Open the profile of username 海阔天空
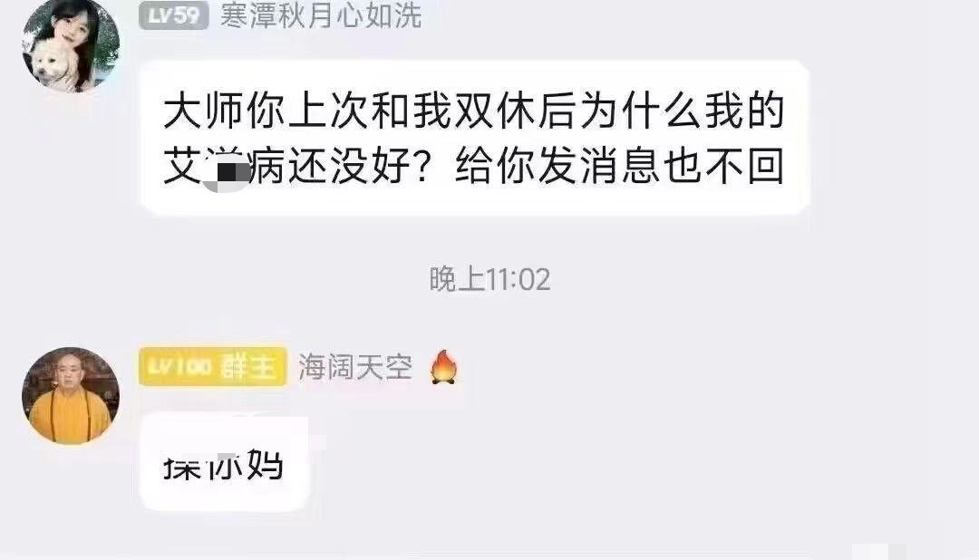 355,366
